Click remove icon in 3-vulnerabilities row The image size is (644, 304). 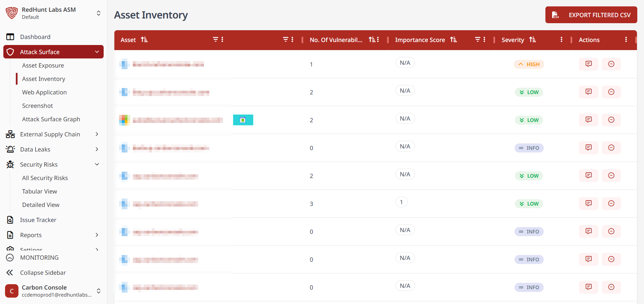(x=611, y=203)
